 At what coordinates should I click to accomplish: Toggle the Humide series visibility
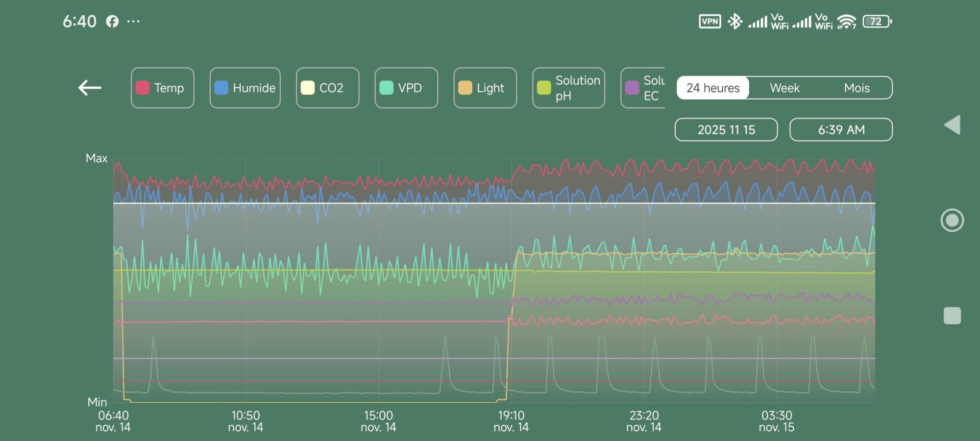coord(245,88)
